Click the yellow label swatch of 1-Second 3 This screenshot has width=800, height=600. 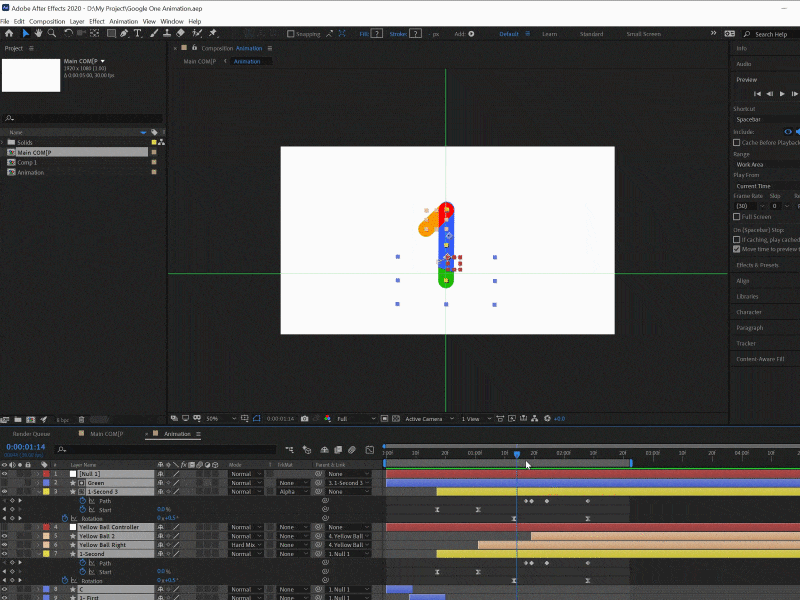coord(46,492)
